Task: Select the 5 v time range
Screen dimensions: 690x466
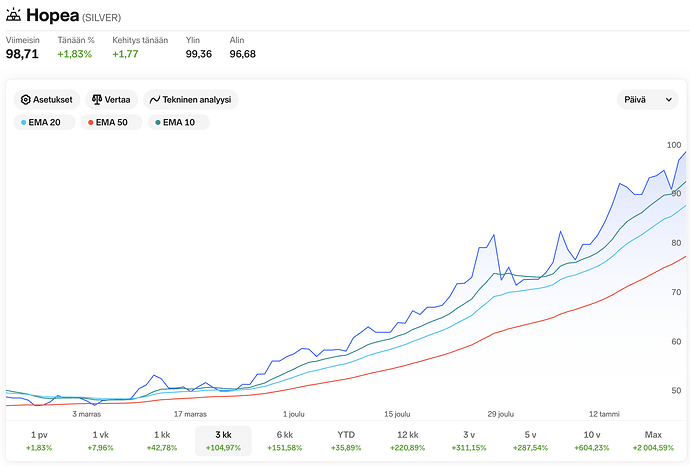Action: point(530,441)
